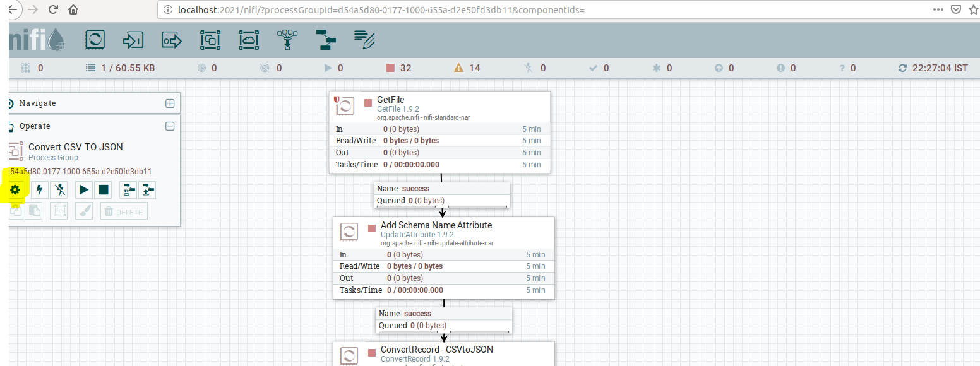980x366 pixels.
Task: Expand the Navigate panel
Action: point(169,103)
